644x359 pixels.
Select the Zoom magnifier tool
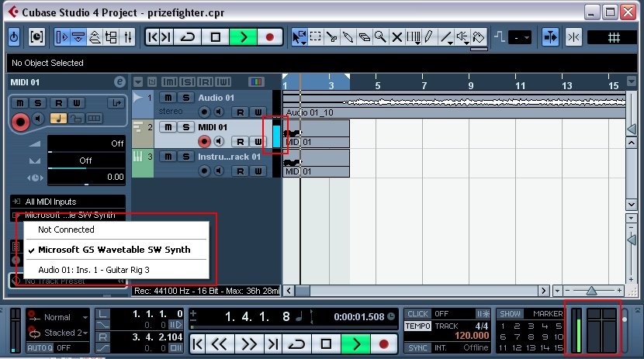pyautogui.click(x=380, y=37)
